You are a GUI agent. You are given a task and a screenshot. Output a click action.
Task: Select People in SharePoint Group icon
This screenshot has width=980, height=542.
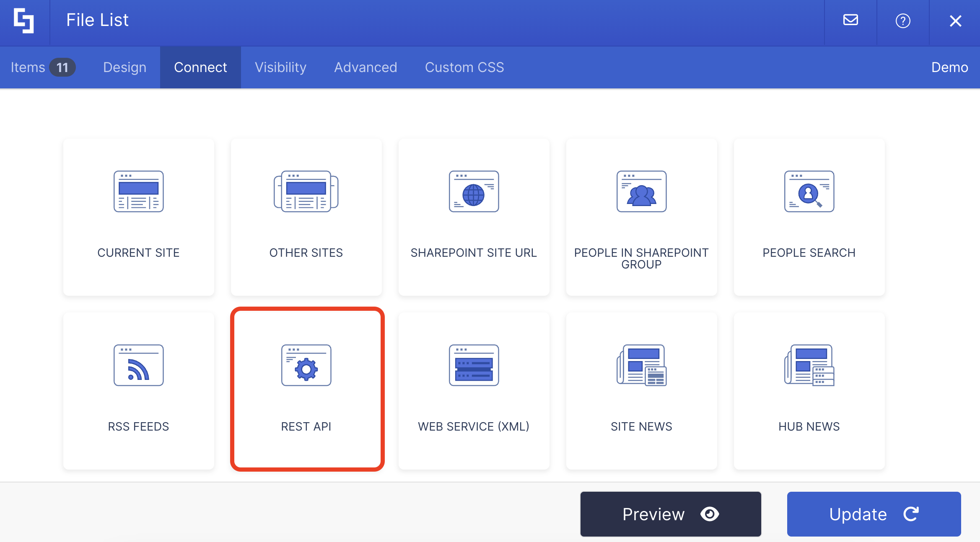click(x=641, y=191)
